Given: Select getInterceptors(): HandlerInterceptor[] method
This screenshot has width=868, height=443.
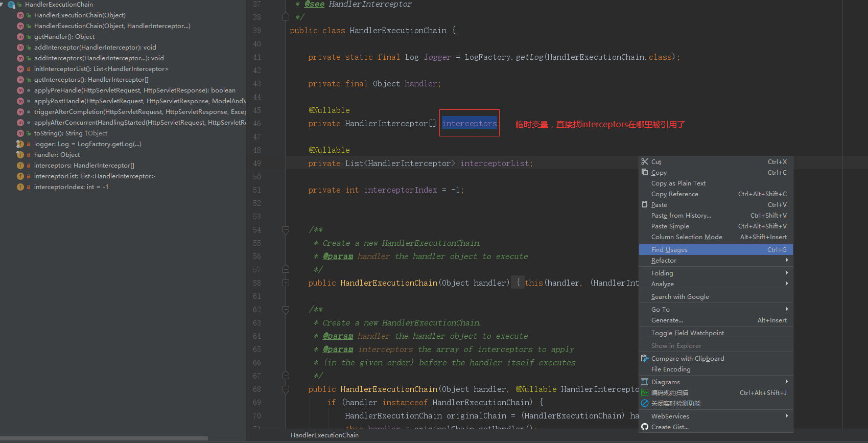Looking at the screenshot, I should tap(91, 80).
